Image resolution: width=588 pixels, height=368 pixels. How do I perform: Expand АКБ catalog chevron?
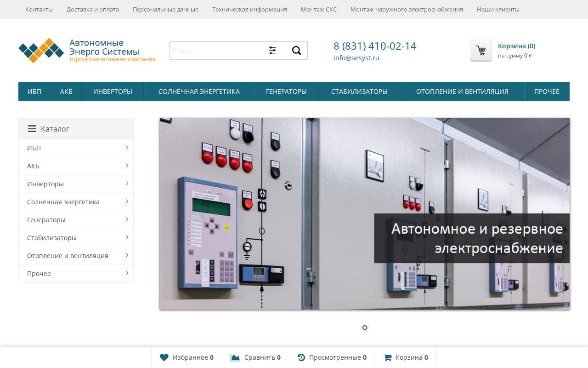tap(127, 166)
